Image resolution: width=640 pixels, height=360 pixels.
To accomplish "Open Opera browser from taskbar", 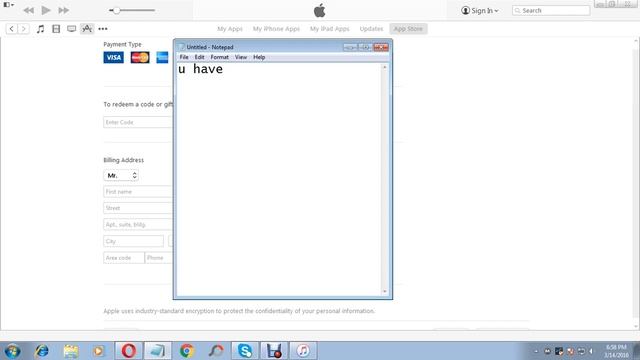I will point(129,351).
